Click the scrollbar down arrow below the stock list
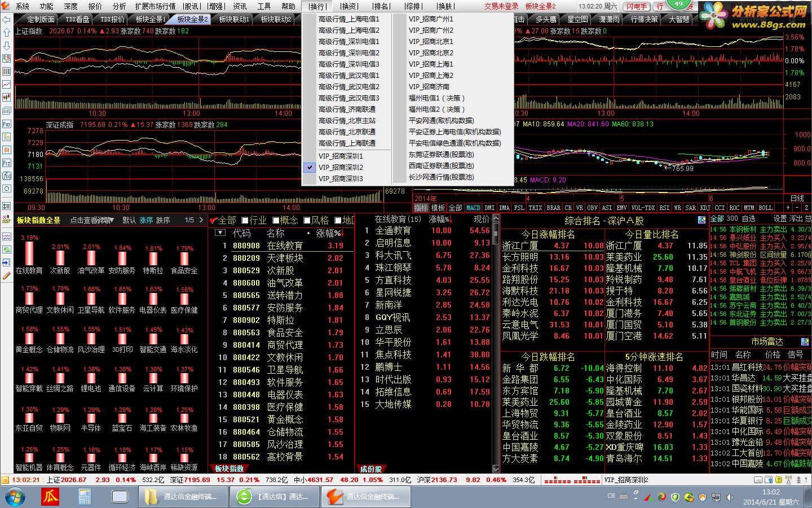Viewport: 812px width, 508px height. point(496,468)
